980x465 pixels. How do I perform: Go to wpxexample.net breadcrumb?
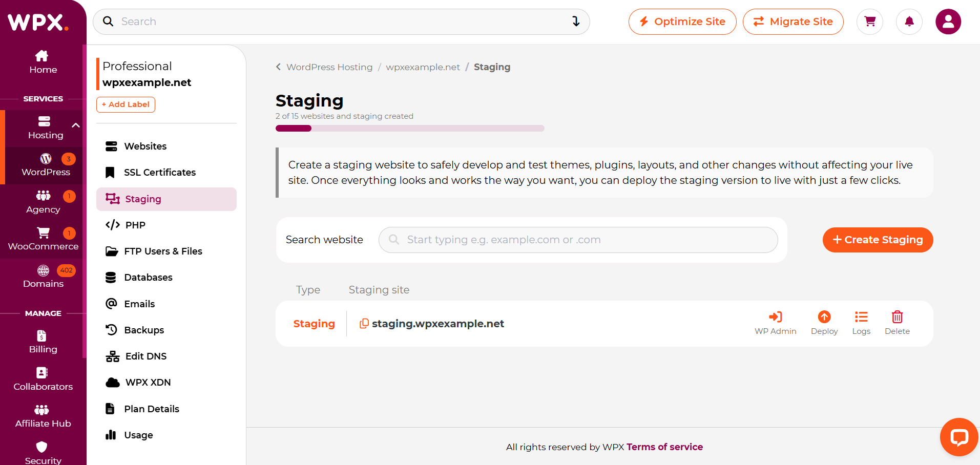[x=423, y=67]
